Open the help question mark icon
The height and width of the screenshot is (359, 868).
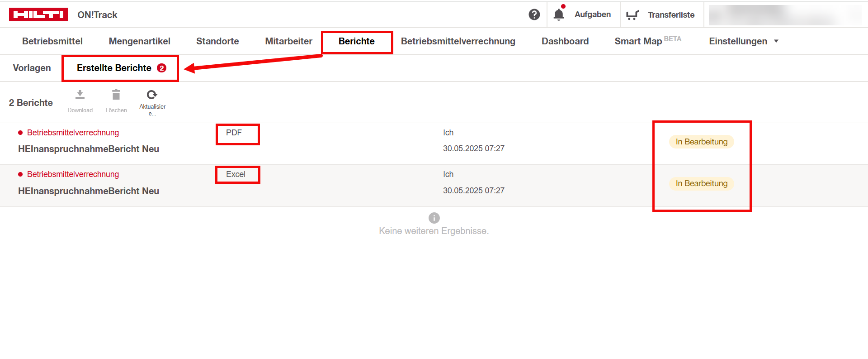click(534, 14)
